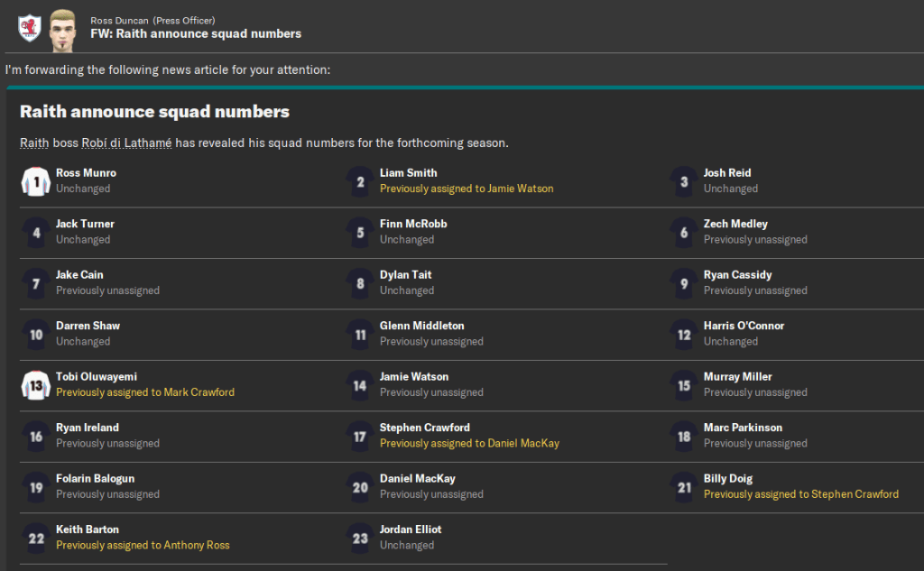Open manager Robi di Lathamé's profile link
The height and width of the screenshot is (571, 924).
[x=125, y=143]
